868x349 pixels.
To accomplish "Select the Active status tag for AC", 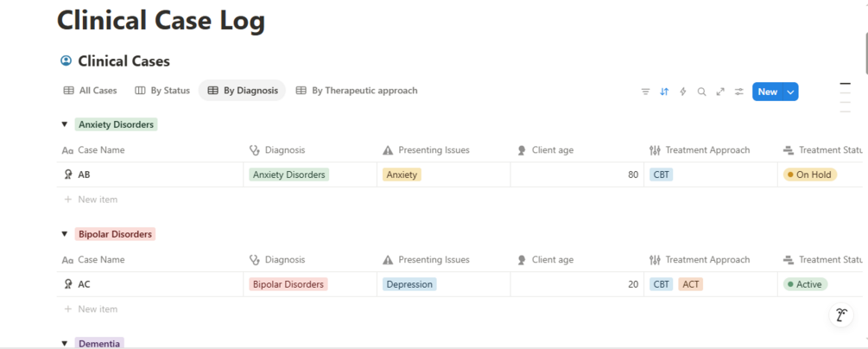I will pyautogui.click(x=805, y=284).
